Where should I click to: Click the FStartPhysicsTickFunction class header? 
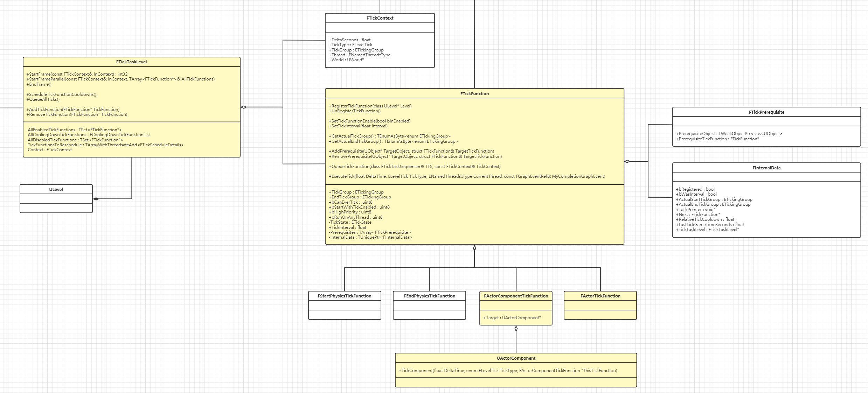344,296
